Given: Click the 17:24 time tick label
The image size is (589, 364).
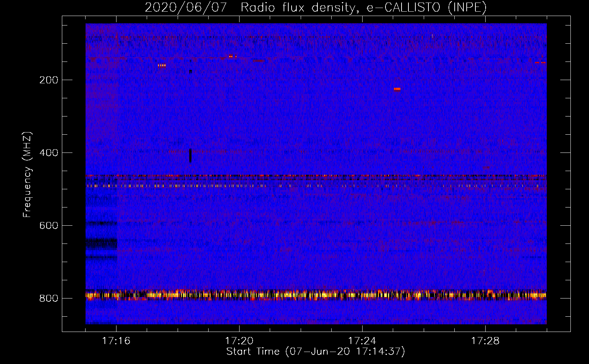Looking at the screenshot, I should coord(362,341).
